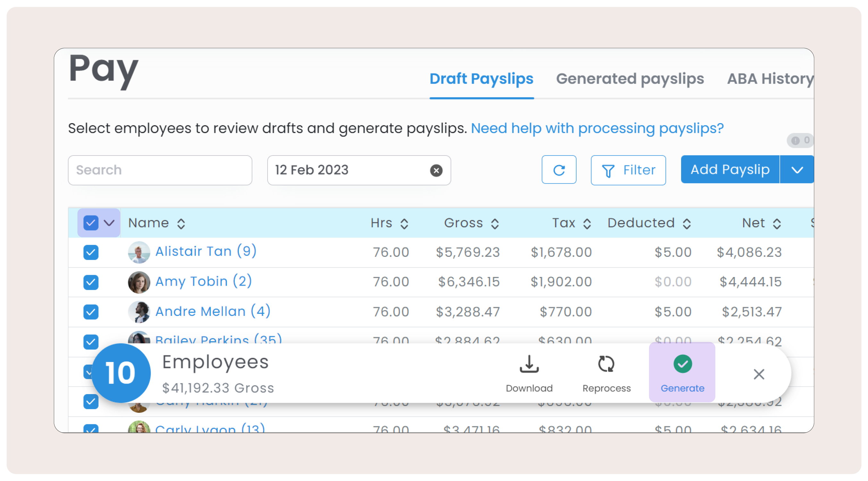Image resolution: width=868 pixels, height=481 pixels.
Task: Open 'Need help with processing payslips?' link
Action: (597, 128)
